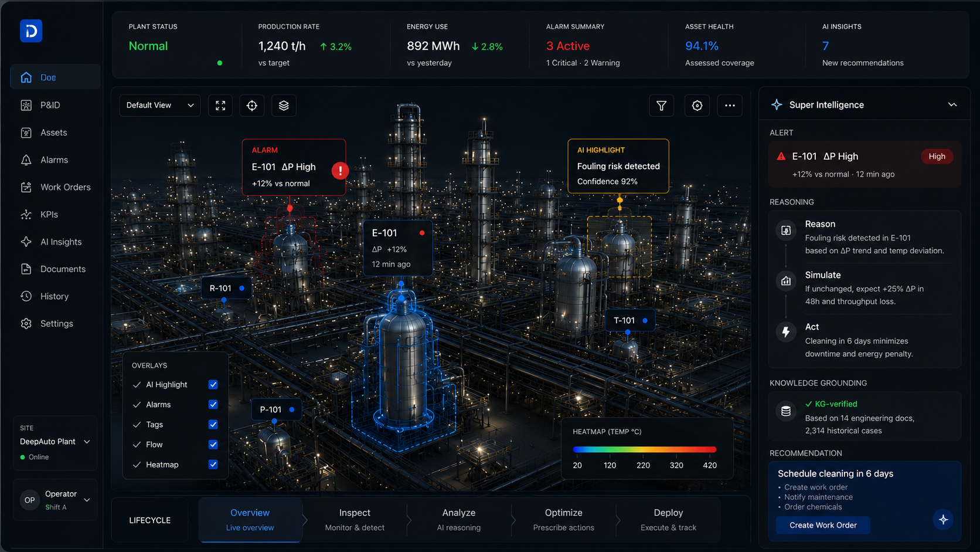
Task: Go to the Doe home menu item
Action: point(55,77)
